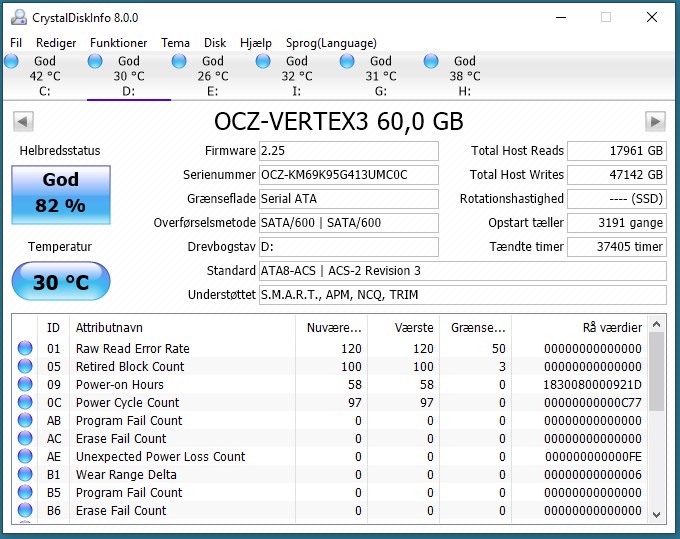This screenshot has width=680, height=539.
Task: Click the OCZ-VERTEX3 60,0 GB disk title
Action: (339, 121)
